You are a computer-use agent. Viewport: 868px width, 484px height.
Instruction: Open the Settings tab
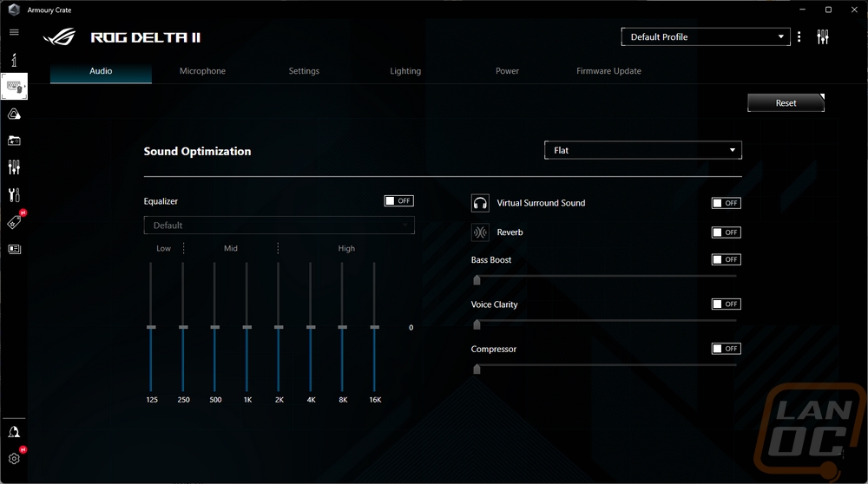coord(304,71)
